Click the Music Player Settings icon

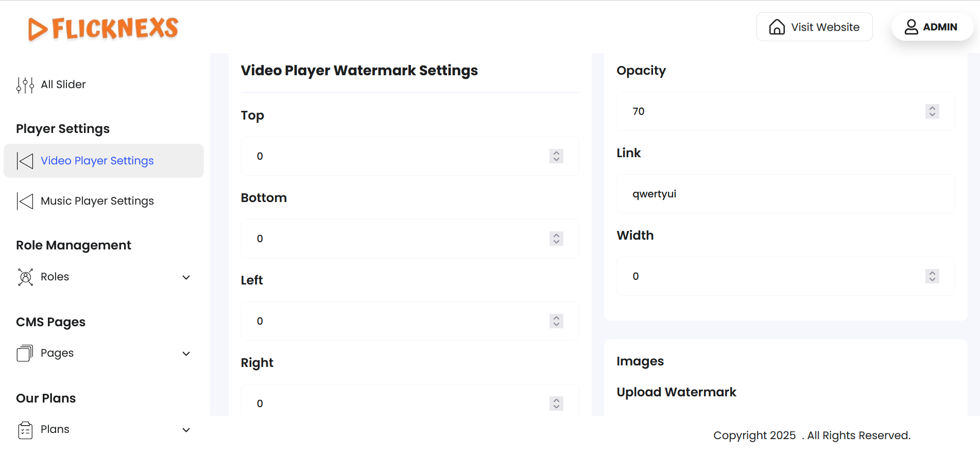coord(25,201)
